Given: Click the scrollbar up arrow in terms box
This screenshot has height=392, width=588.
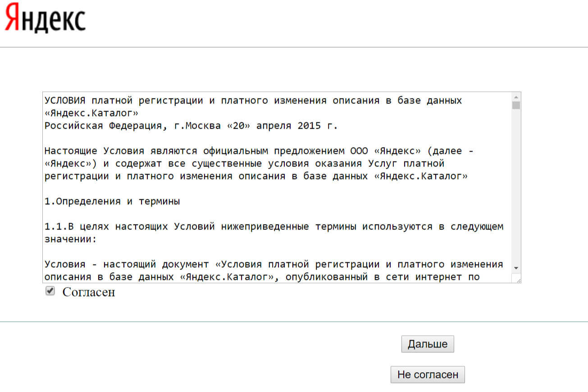Looking at the screenshot, I should point(516,97).
